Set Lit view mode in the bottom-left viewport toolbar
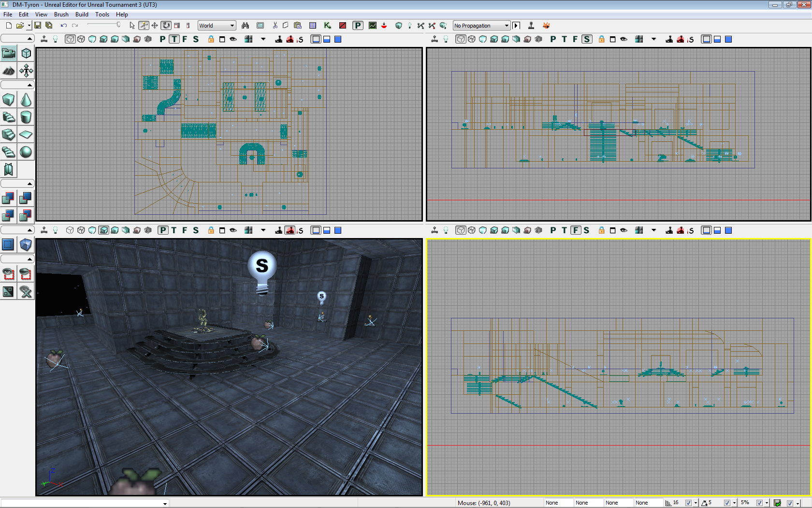Viewport: 812px width, 508px height. click(103, 230)
